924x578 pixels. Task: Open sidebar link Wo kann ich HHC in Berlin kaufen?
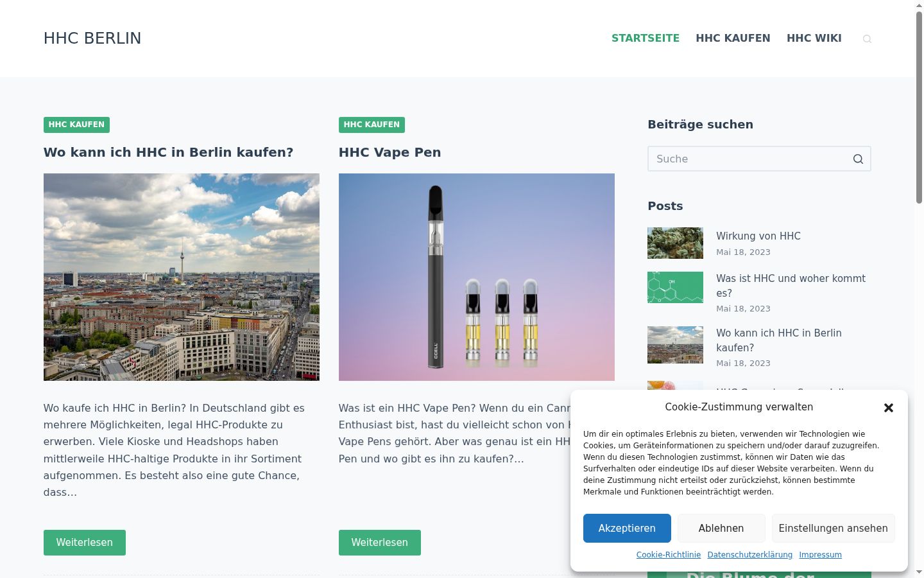[x=779, y=340]
